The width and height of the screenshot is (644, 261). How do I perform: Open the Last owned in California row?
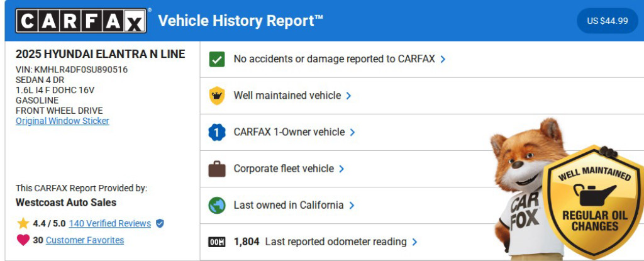point(289,205)
